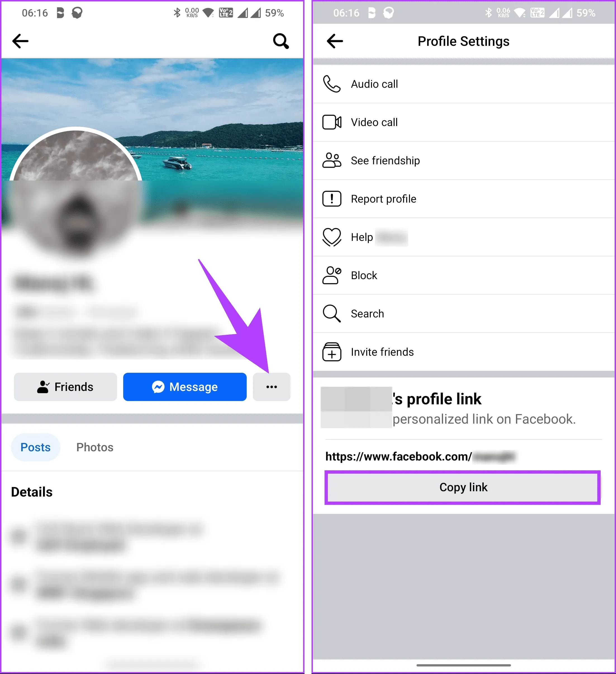Tap the Report profile exclamation icon
The height and width of the screenshot is (674, 616).
coord(332,199)
